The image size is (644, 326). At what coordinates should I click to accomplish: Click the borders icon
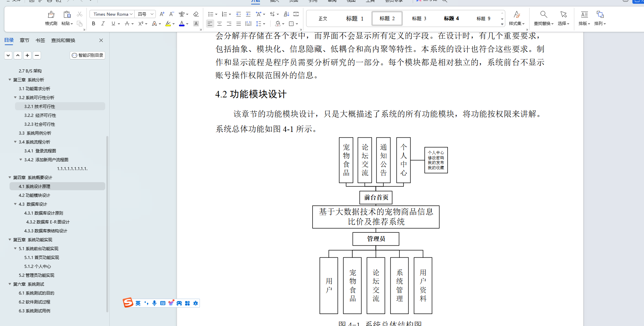coord(291,24)
